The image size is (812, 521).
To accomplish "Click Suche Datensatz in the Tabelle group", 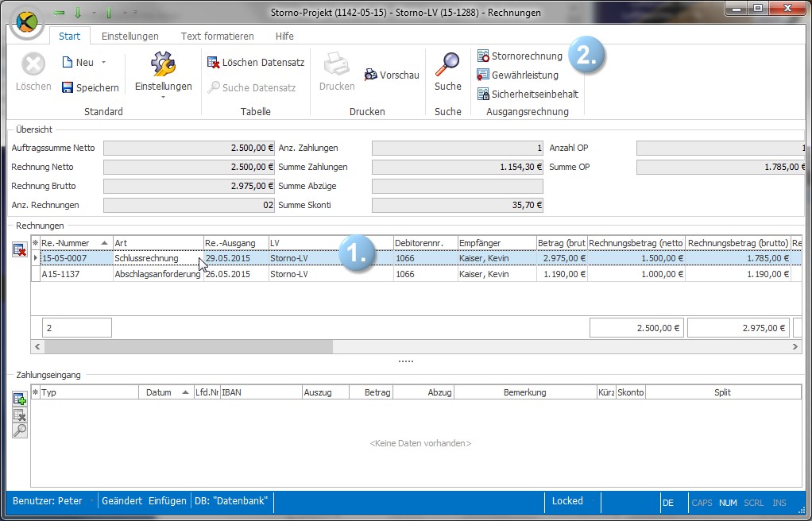I will pyautogui.click(x=252, y=87).
